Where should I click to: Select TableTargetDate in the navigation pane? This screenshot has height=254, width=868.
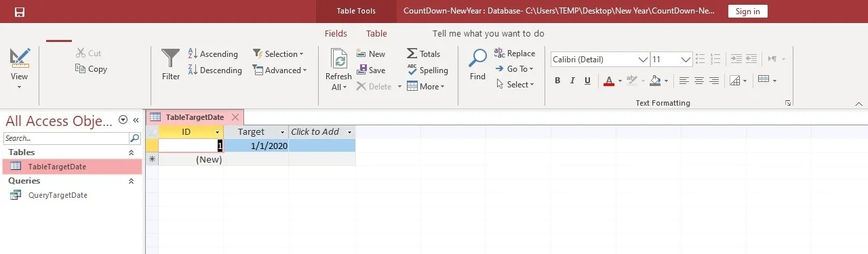pos(72,167)
